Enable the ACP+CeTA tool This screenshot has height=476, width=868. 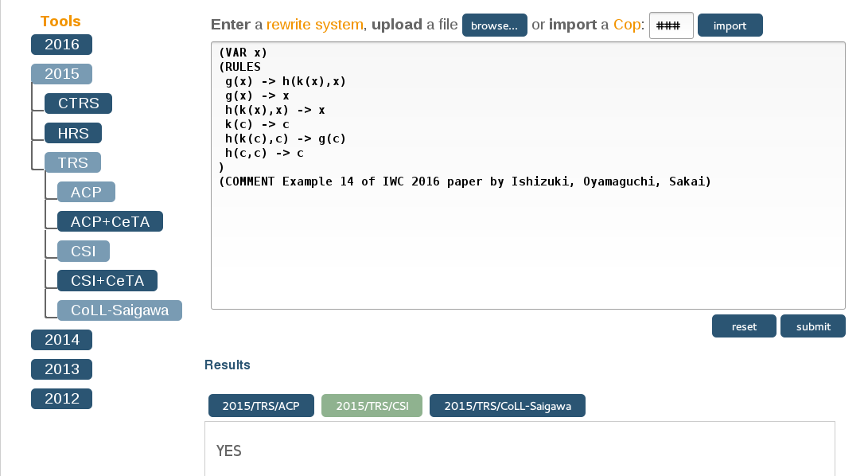click(110, 221)
